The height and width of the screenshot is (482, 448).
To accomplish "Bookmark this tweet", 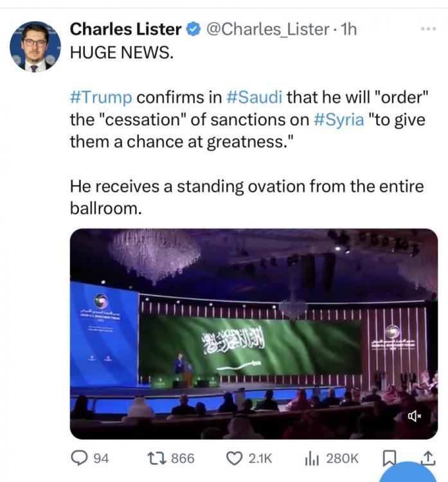I will click(388, 458).
